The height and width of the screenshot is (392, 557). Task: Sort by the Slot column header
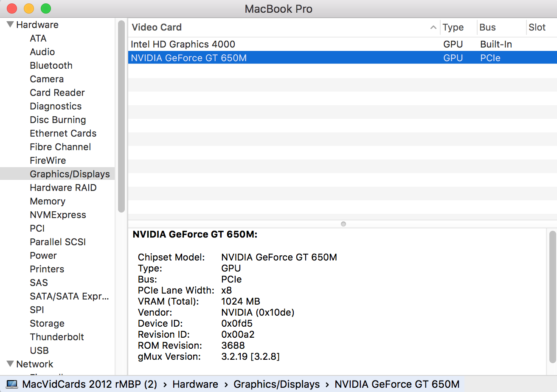[537, 27]
